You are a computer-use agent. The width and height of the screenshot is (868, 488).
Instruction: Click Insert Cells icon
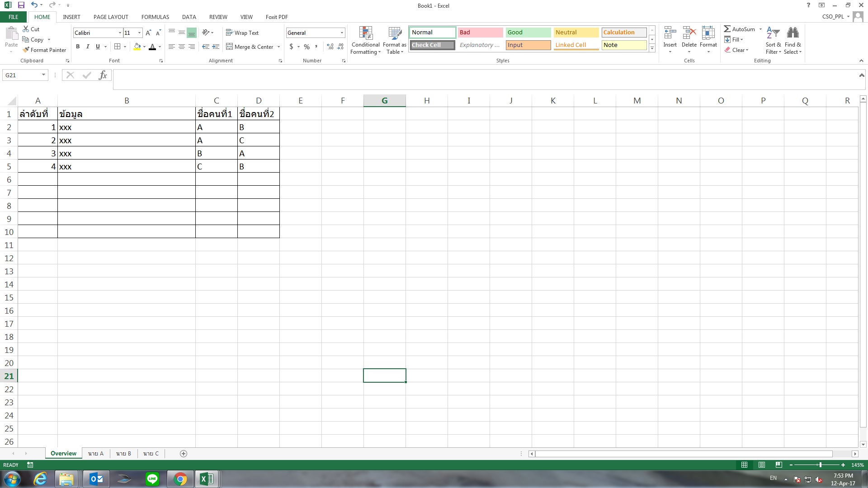coord(670,33)
